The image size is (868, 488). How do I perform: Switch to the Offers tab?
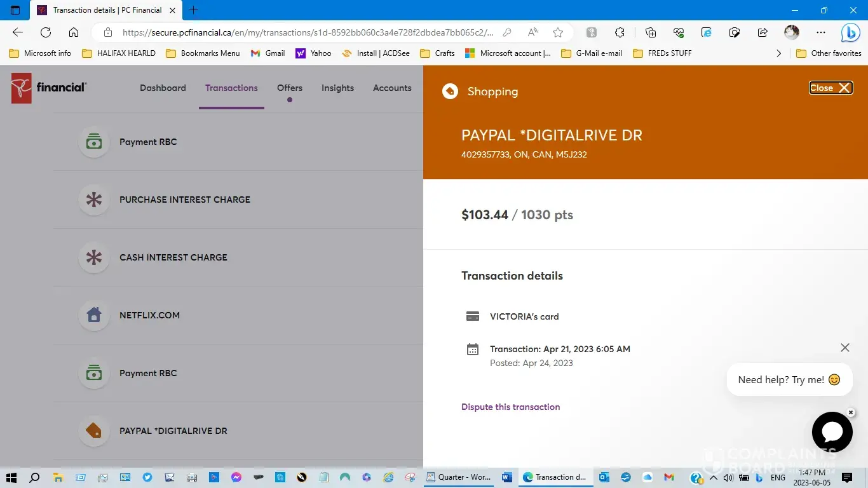(289, 88)
